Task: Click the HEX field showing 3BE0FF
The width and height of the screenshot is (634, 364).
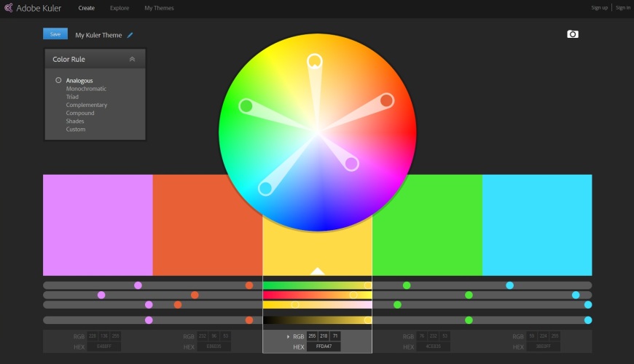Action: coord(543,347)
